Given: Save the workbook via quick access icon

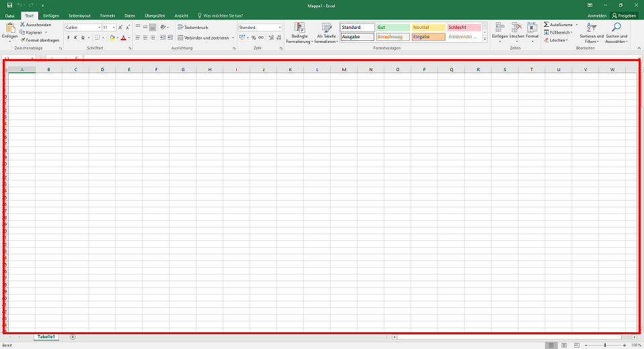Looking at the screenshot, I should click(x=9, y=5).
